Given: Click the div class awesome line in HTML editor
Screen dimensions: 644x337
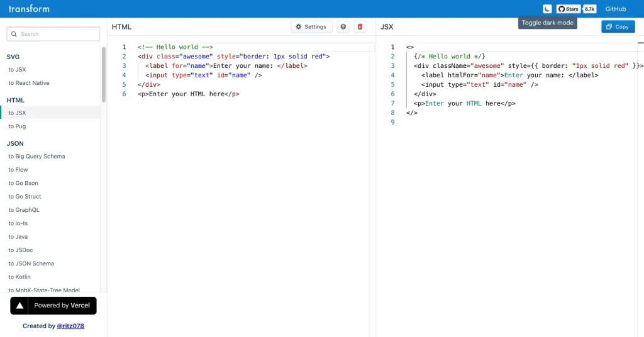Looking at the screenshot, I should (234, 56).
